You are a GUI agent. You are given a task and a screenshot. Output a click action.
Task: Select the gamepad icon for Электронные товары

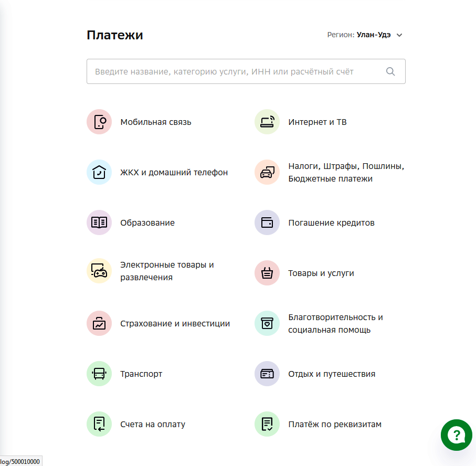pos(99,271)
